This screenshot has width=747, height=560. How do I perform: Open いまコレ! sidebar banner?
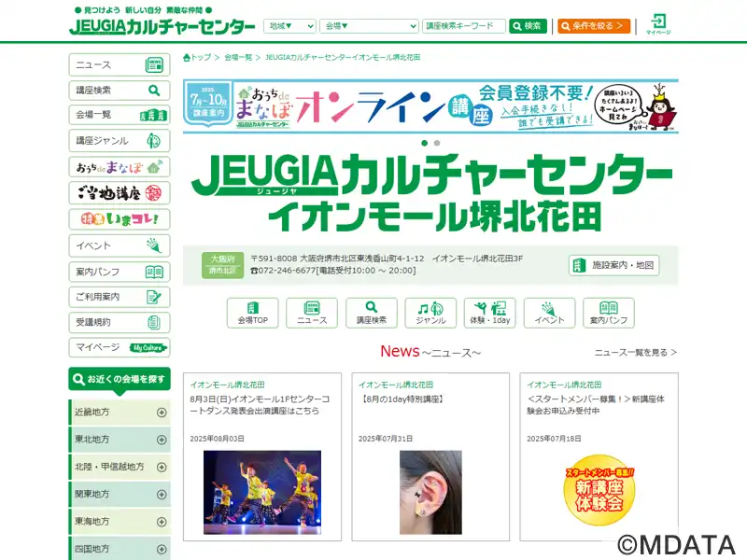120,219
